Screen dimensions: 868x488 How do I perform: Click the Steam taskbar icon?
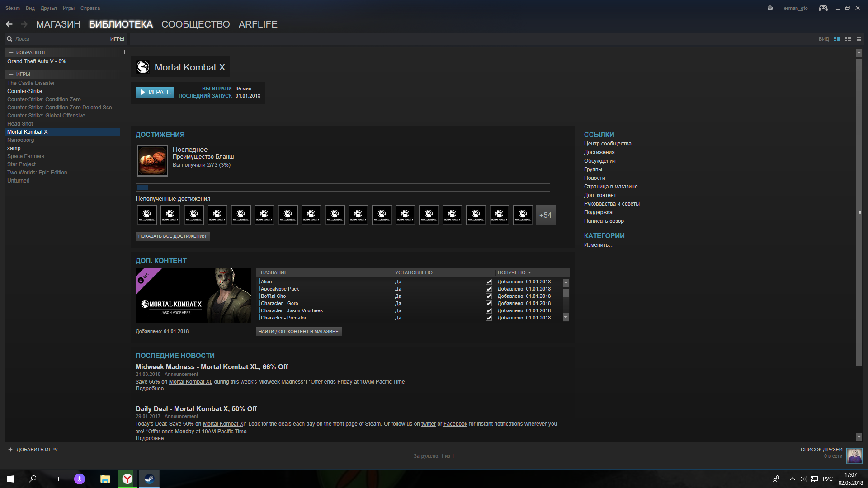tap(149, 479)
